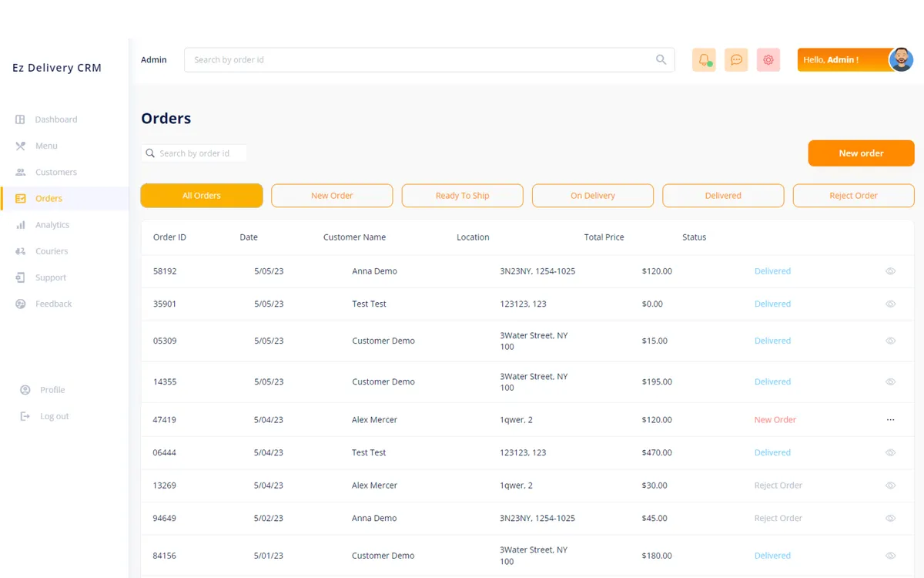Click Delivered status for order 58192
This screenshot has width=924, height=578.
pos(772,271)
